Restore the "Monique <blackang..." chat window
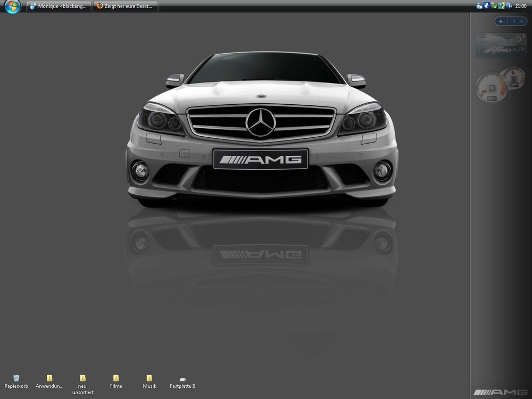This screenshot has height=399, width=532. [x=59, y=6]
